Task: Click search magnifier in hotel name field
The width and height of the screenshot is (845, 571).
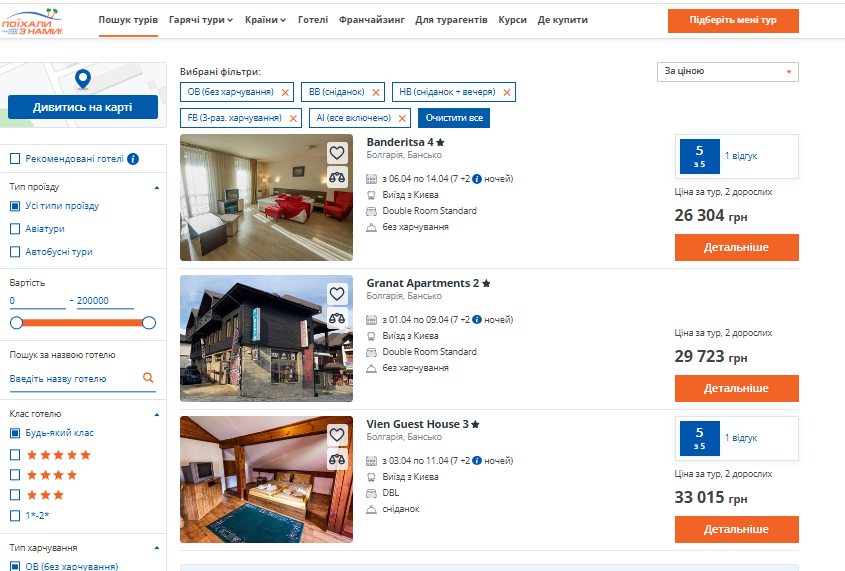Action: 149,378
